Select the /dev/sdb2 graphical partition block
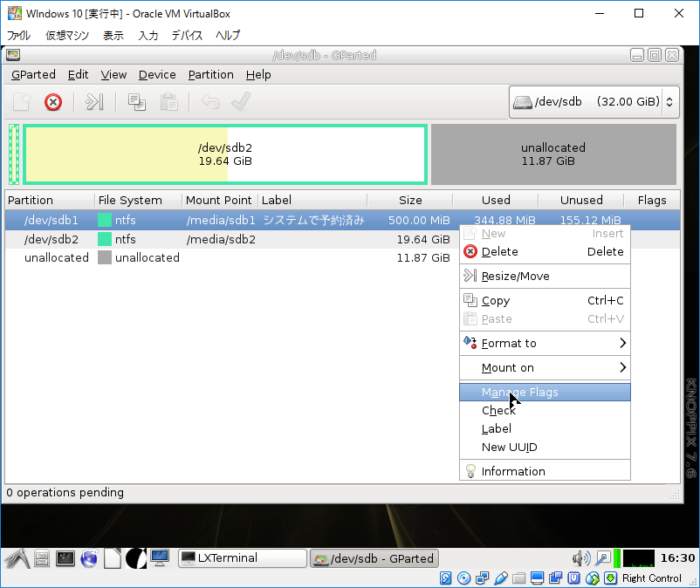The image size is (700, 588). coord(225,154)
